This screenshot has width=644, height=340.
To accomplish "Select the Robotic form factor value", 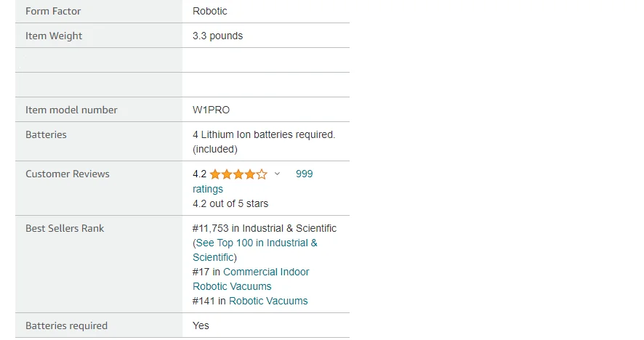I will click(210, 11).
